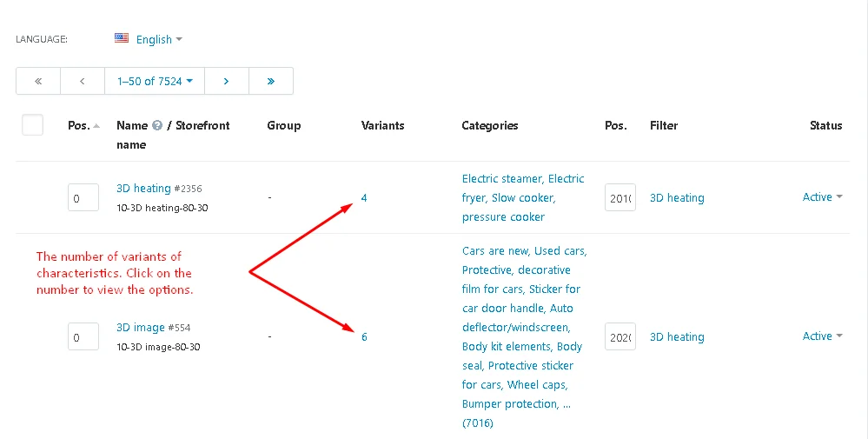868x439 pixels.
Task: Open Active status dropdown for 3D heating
Action: [822, 197]
